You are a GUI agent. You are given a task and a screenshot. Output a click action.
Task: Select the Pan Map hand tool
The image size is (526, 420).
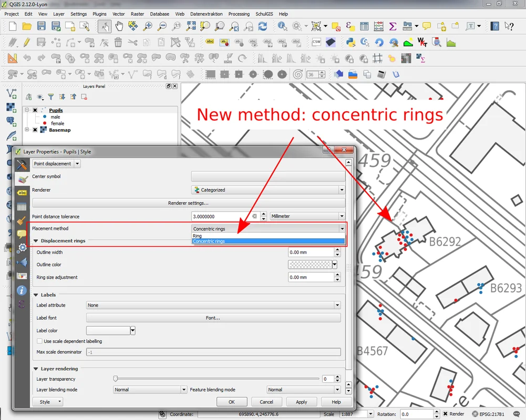coord(119,26)
